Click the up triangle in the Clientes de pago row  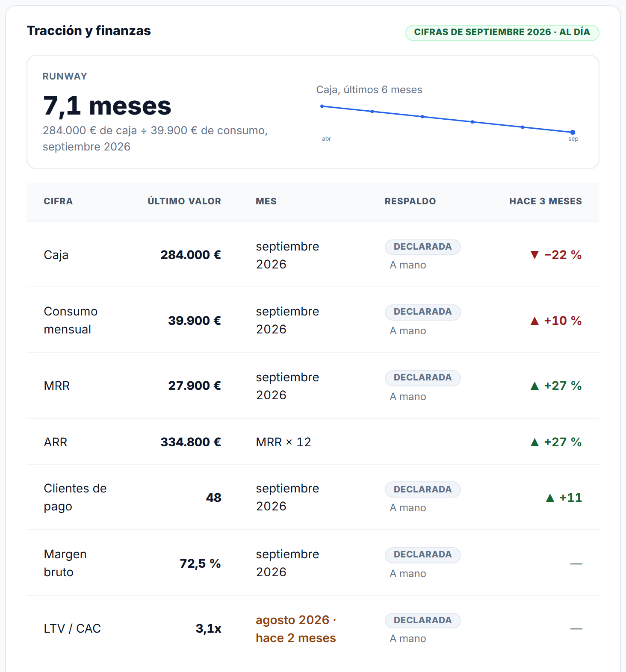coord(550,498)
